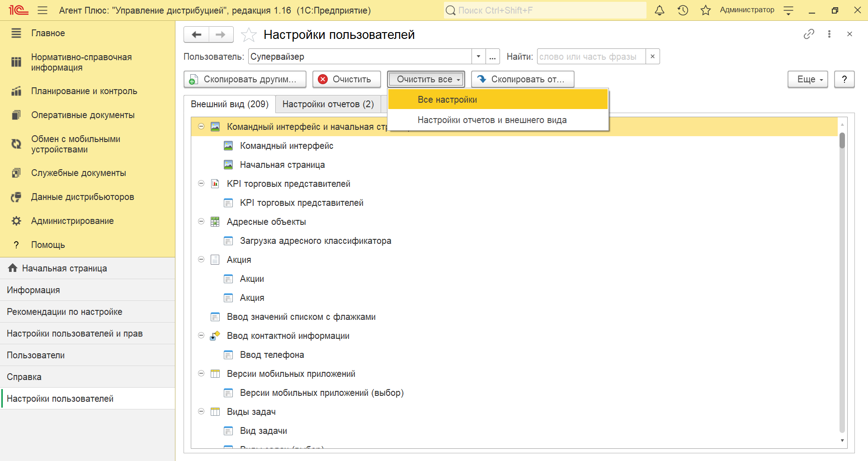Open the Пользователи panel item
This screenshot has height=461, width=868.
87,355
